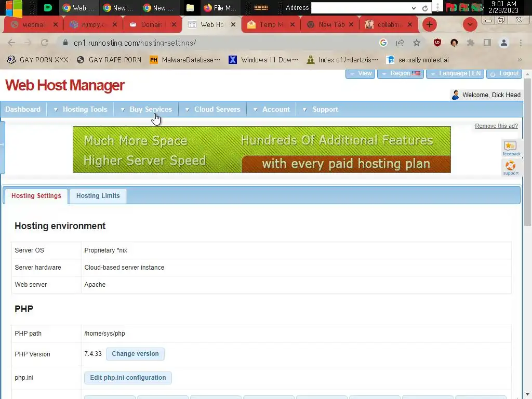Screen dimensions: 532x399
Task: Expand the Account menu
Action: [271, 109]
